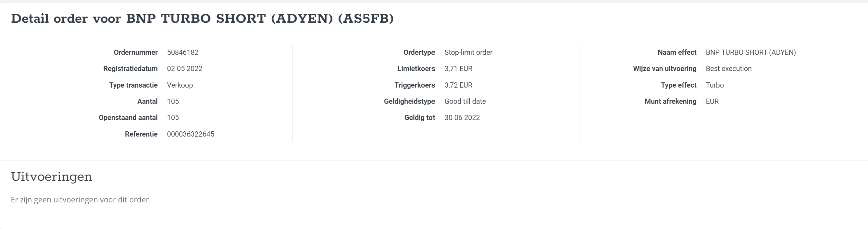868x229 pixels.
Task: Click the Openstaand aantal value
Action: pos(173,117)
